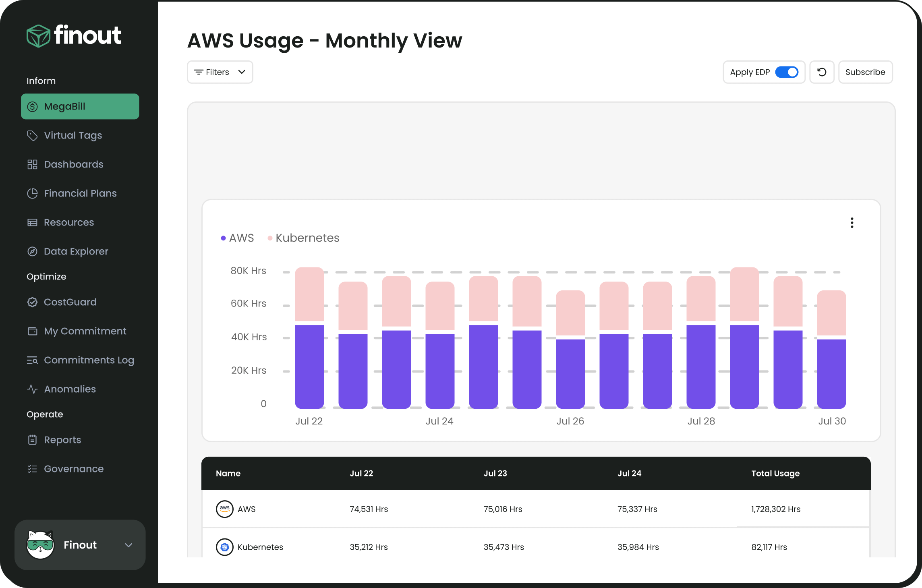Open the Filters dropdown
The height and width of the screenshot is (588, 922).
tap(220, 72)
